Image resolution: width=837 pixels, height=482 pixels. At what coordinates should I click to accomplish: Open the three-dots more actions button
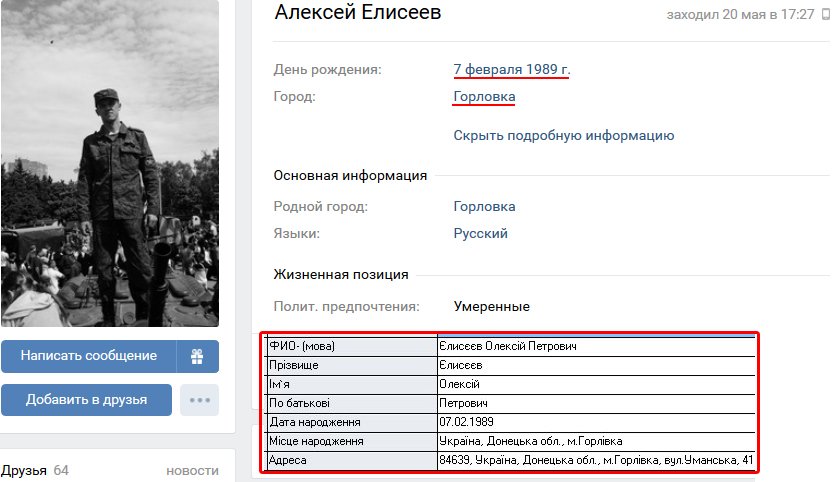point(200,400)
